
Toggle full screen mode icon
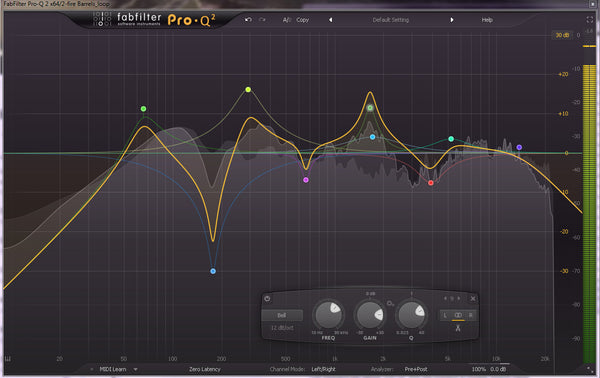tap(590, 19)
